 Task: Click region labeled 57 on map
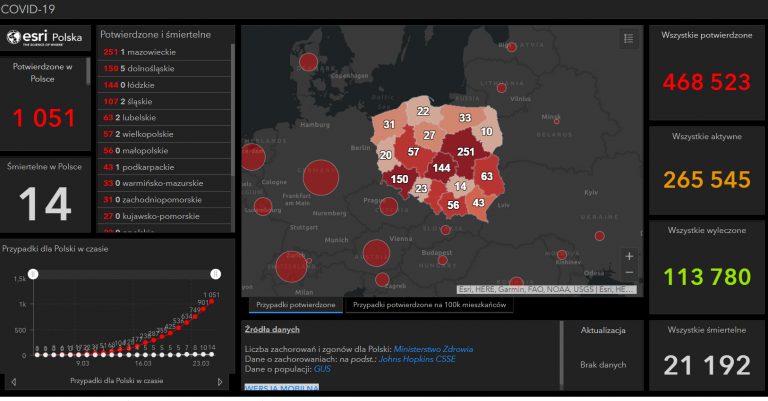coord(413,152)
